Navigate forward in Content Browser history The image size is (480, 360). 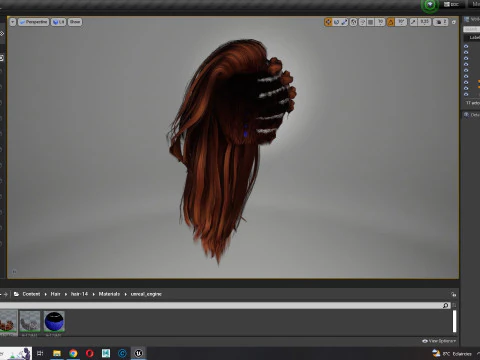(x=6, y=294)
